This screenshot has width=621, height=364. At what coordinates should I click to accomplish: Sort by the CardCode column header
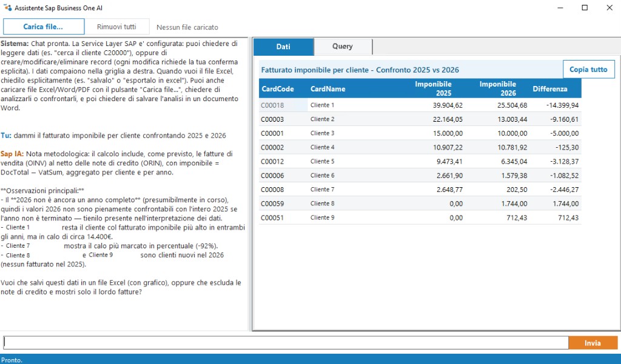pyautogui.click(x=283, y=88)
